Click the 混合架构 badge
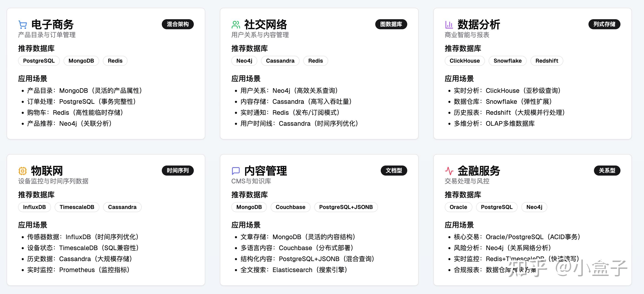Viewport: 644px width, 294px height. pos(178,24)
